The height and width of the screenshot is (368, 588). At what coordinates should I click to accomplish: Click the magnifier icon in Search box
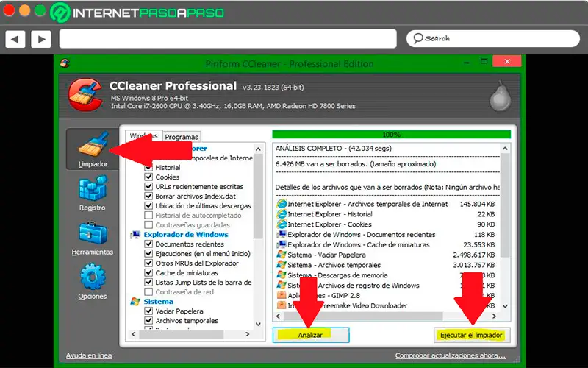(x=418, y=38)
